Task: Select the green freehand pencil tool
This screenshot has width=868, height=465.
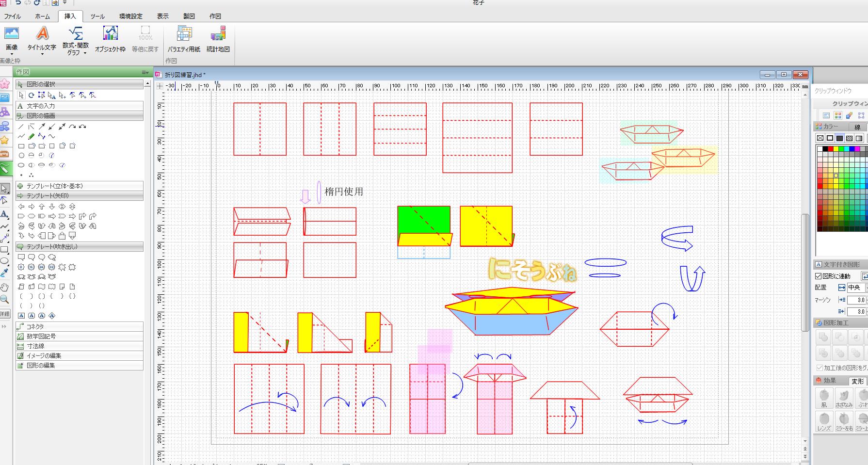Action: (x=31, y=136)
